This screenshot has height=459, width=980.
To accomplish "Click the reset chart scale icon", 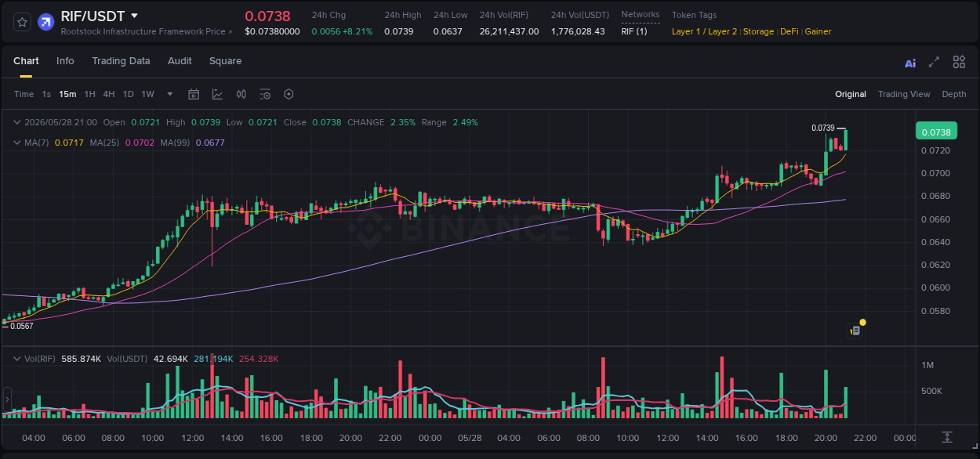I will coord(947,436).
